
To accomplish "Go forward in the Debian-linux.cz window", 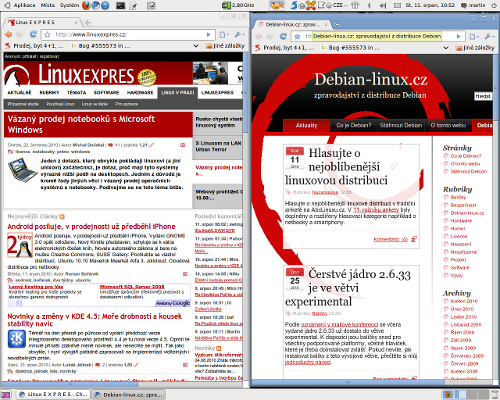I will click(x=270, y=36).
